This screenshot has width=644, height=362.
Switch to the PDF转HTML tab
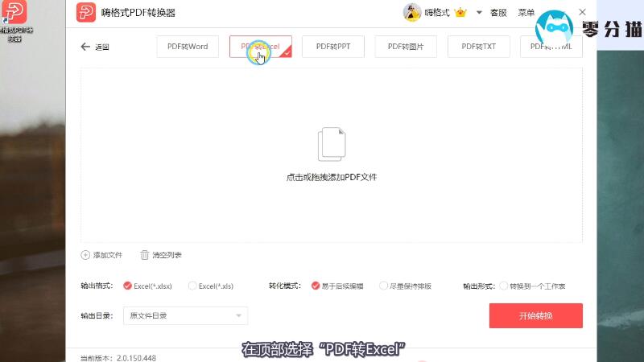(x=551, y=47)
